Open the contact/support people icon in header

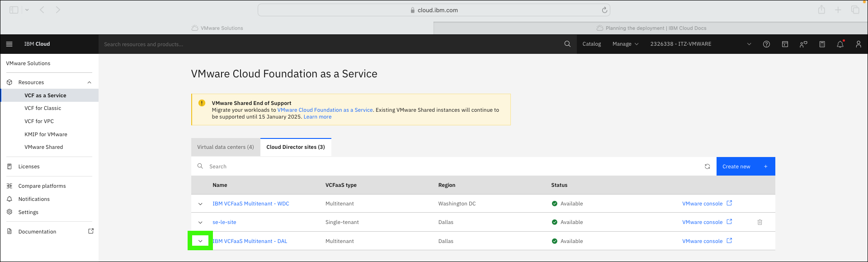tap(803, 44)
